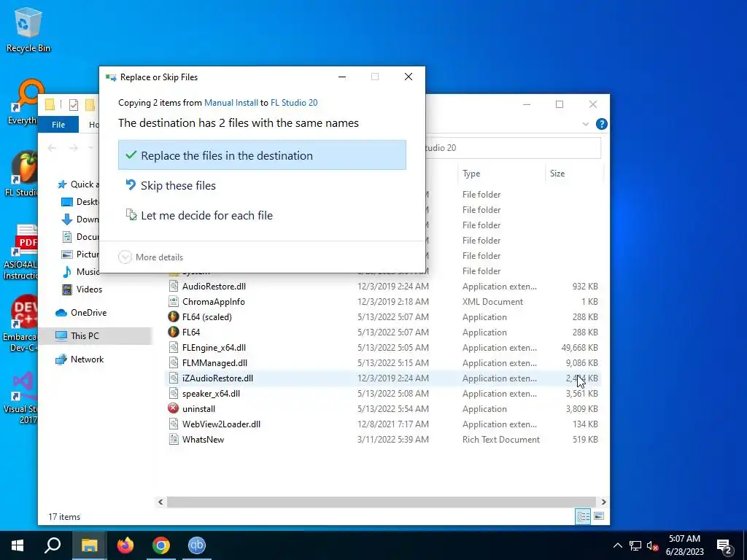Open the Manual Install source link
Screen dimensions: 747x560
[231, 102]
